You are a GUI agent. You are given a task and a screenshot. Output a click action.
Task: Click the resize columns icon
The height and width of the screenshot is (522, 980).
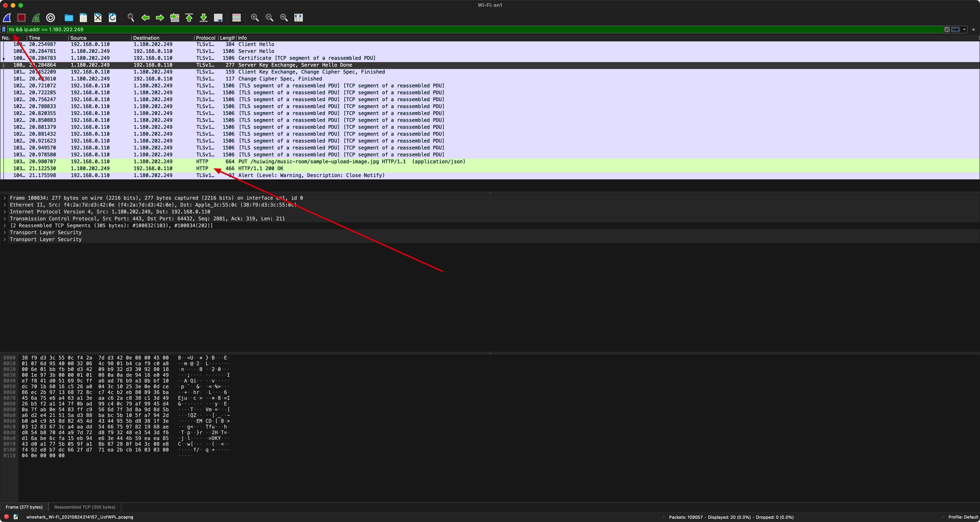point(299,17)
